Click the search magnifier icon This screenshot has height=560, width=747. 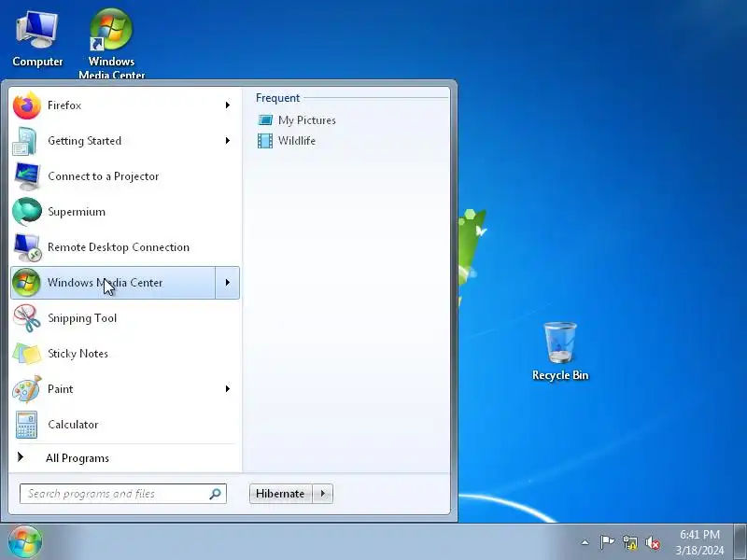pos(215,494)
